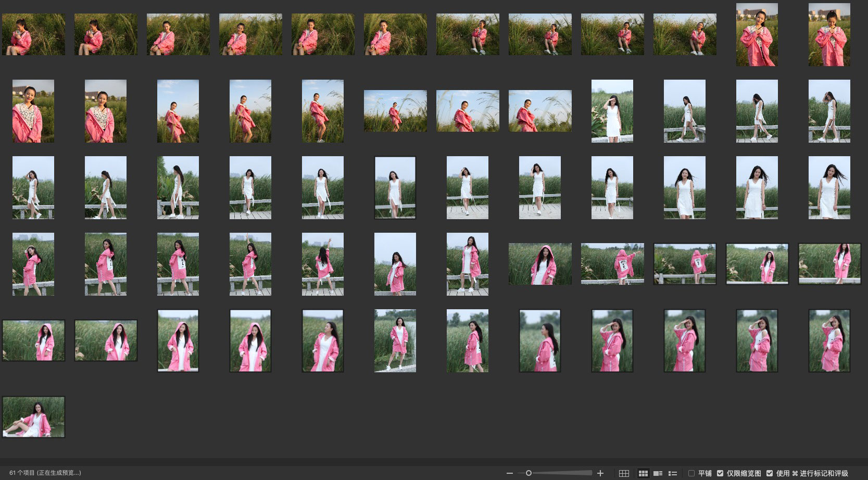Select the last thumbnail in third row

coord(829,187)
